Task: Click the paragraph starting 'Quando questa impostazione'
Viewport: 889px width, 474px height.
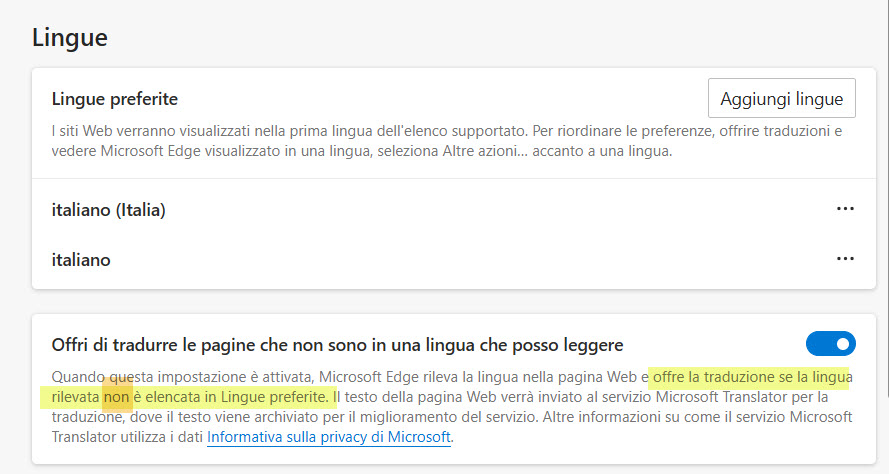Action: coord(452,407)
